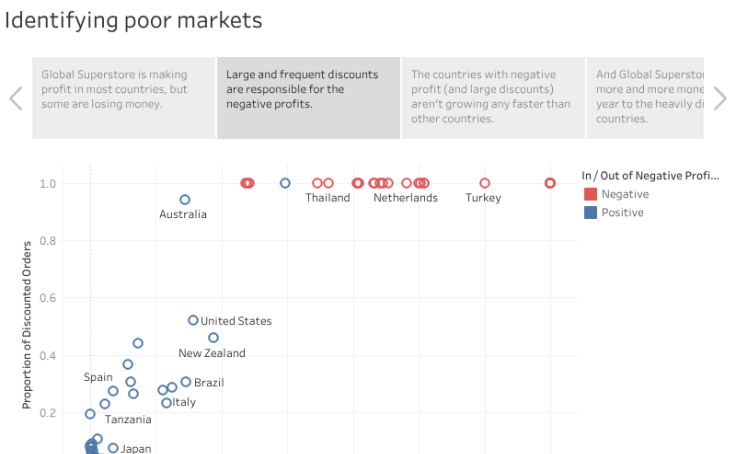
Task: Switch to the 'countries with negative profit' tab
Action: 493,97
